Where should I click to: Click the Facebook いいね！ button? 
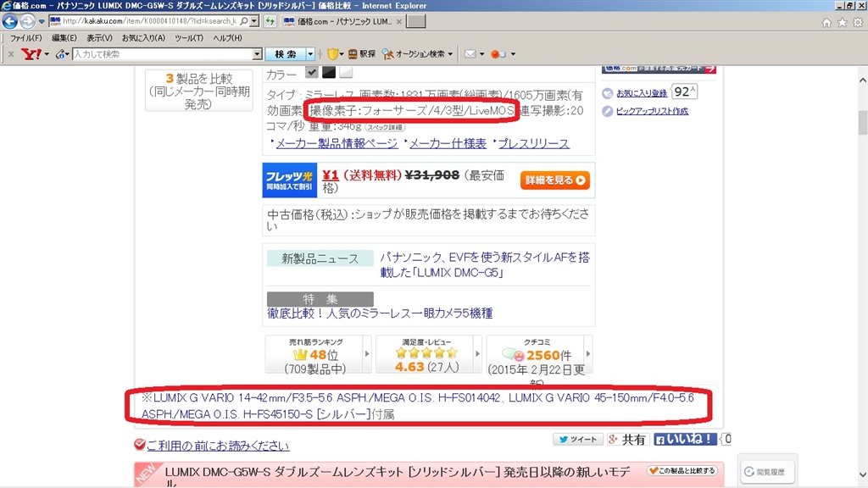pos(685,440)
